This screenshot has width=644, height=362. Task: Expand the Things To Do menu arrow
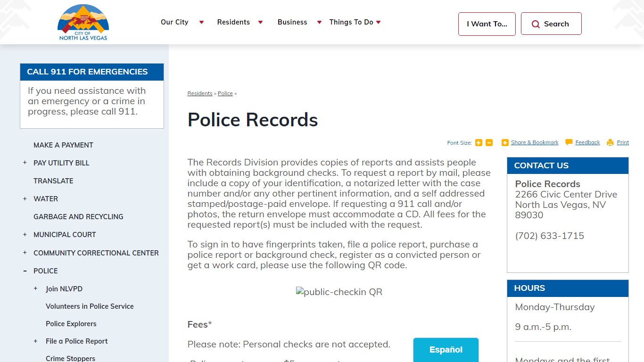click(x=378, y=22)
